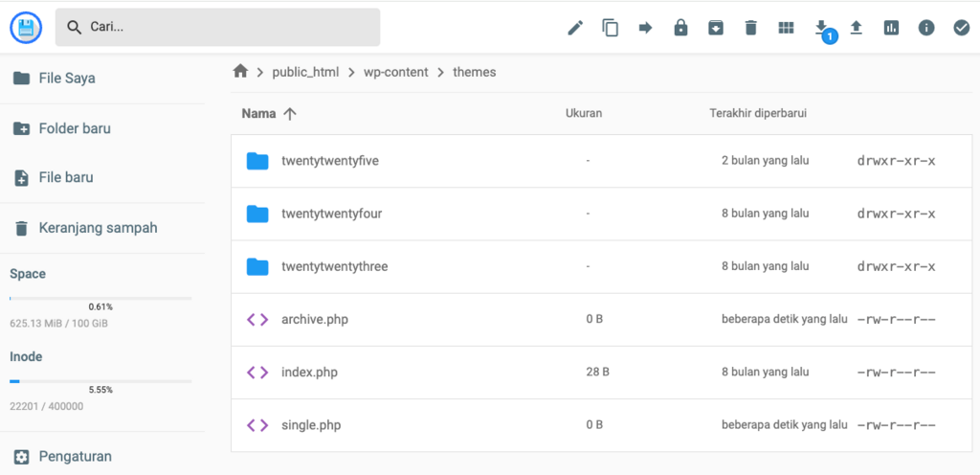980x475 pixels.
Task: Click the Nama sort arrow
Action: (x=289, y=114)
